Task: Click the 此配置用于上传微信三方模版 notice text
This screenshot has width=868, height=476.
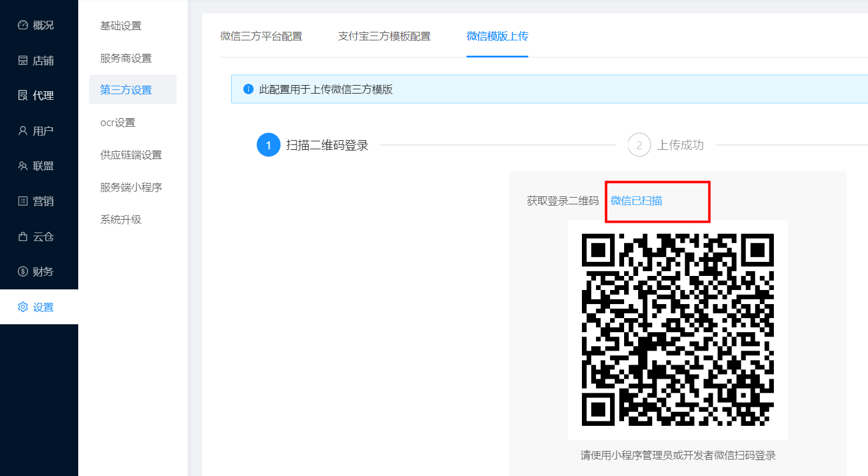Action: pyautogui.click(x=326, y=89)
